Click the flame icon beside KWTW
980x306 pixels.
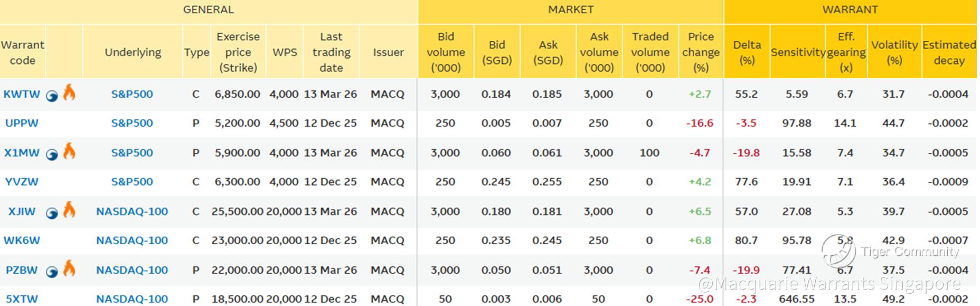pos(69,93)
